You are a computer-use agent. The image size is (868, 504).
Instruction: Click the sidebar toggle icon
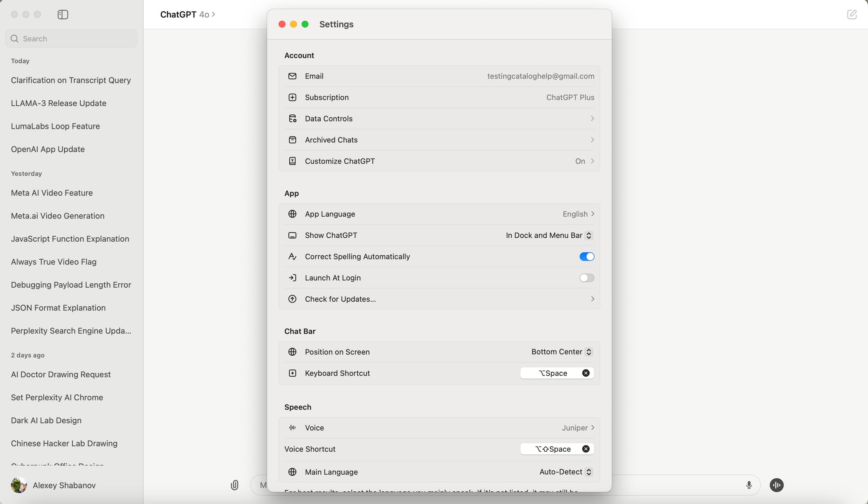click(63, 15)
